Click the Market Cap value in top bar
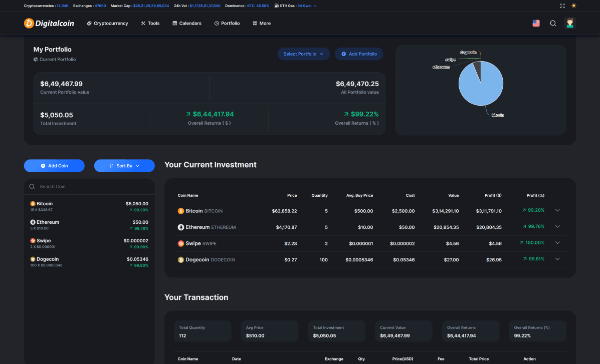 click(151, 6)
